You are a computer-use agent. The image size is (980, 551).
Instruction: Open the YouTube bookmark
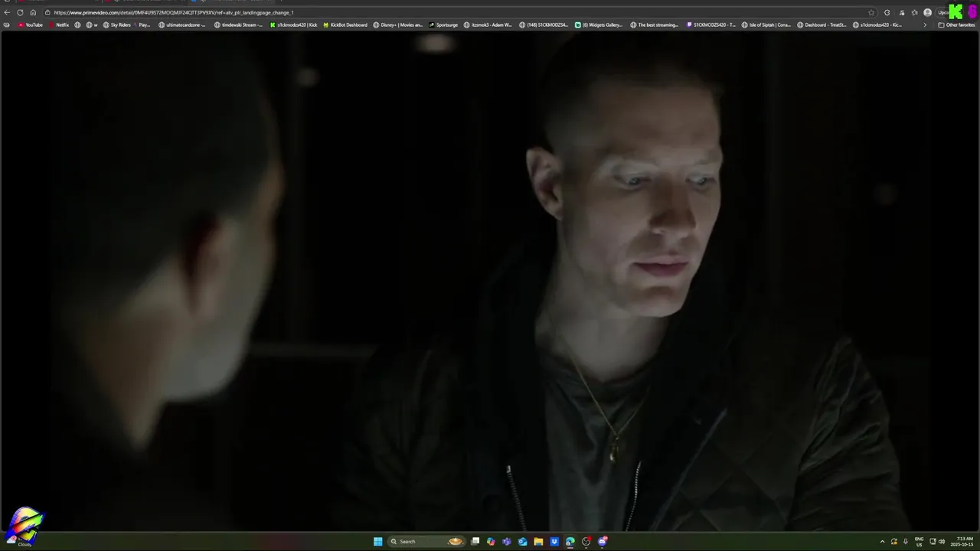click(31, 25)
